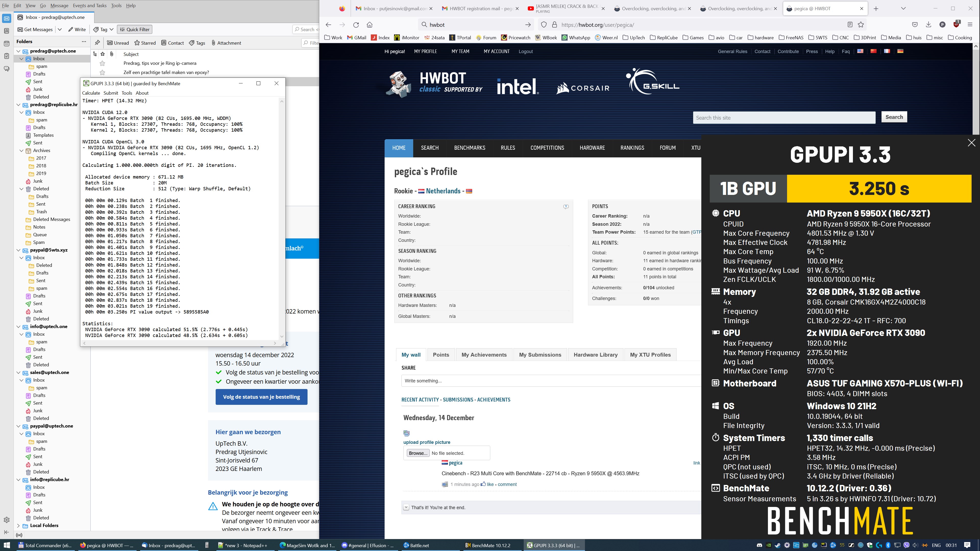Click 'Search this site' input on HWBOT

click(x=784, y=118)
